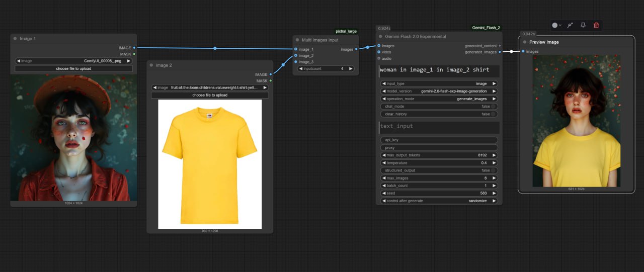Open the node color picker in toolbar
This screenshot has height=272, width=644.
[x=556, y=25]
